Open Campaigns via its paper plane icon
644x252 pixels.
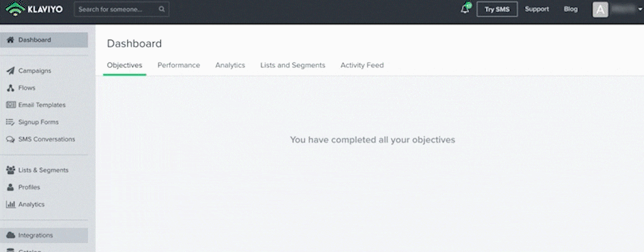(x=11, y=71)
